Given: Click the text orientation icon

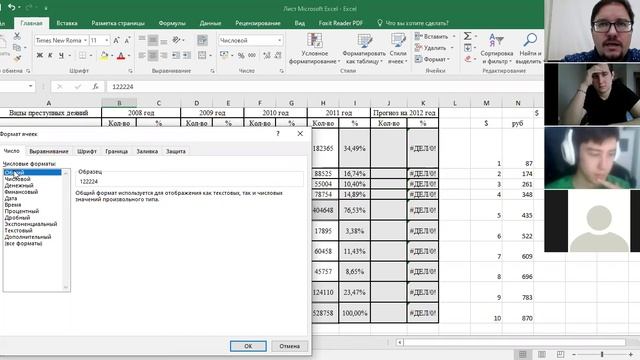Looking at the screenshot, I should coord(176,40).
